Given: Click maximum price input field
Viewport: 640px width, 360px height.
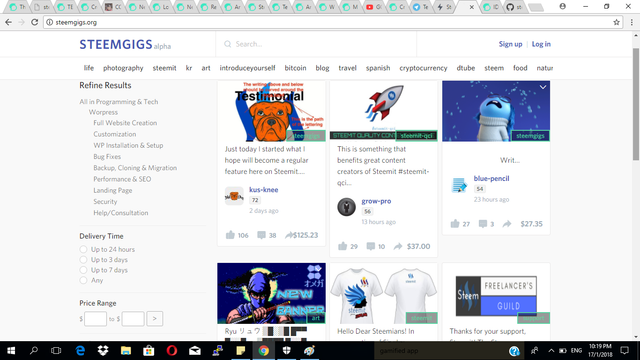Looking at the screenshot, I should point(133,319).
